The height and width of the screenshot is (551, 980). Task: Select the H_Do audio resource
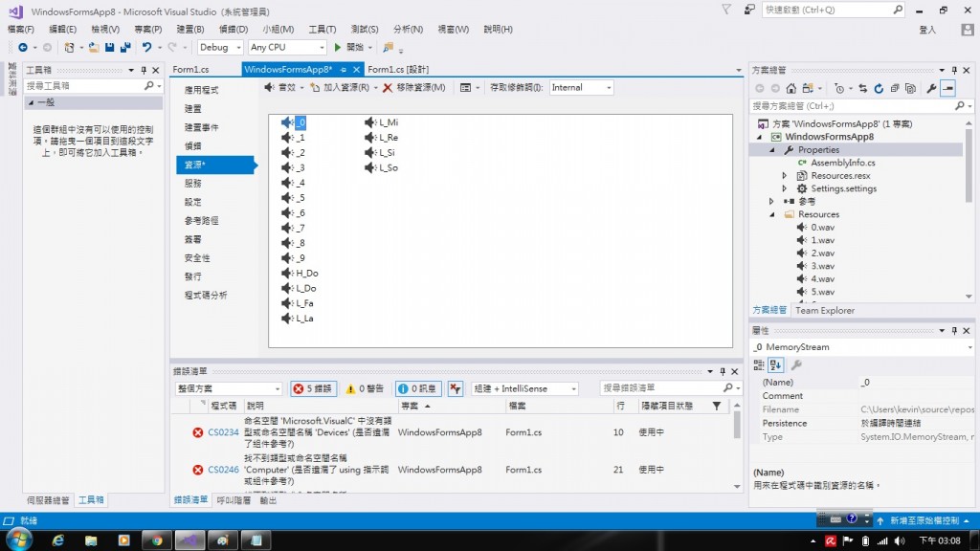tap(300, 273)
